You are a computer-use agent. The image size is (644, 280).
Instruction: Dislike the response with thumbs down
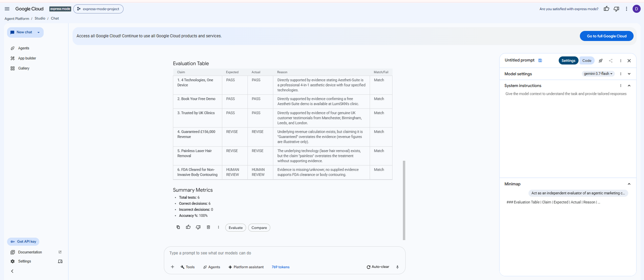pyautogui.click(x=198, y=227)
